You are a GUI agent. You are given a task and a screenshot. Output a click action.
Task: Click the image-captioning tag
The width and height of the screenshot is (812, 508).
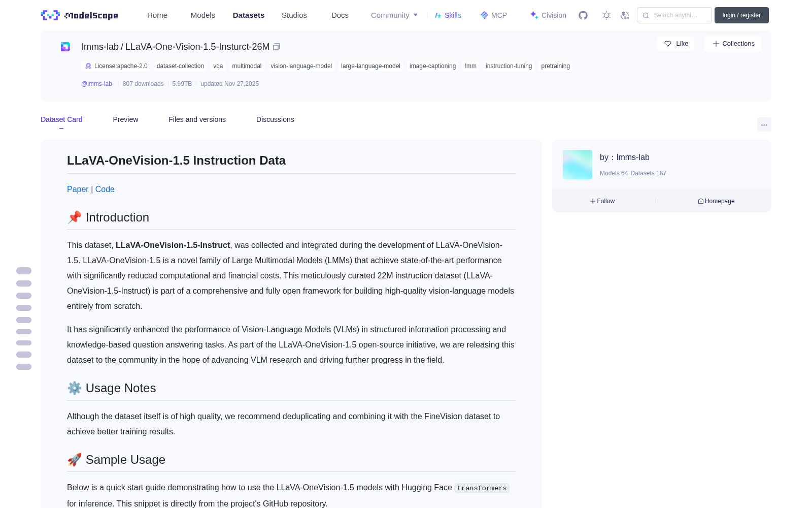point(432,66)
